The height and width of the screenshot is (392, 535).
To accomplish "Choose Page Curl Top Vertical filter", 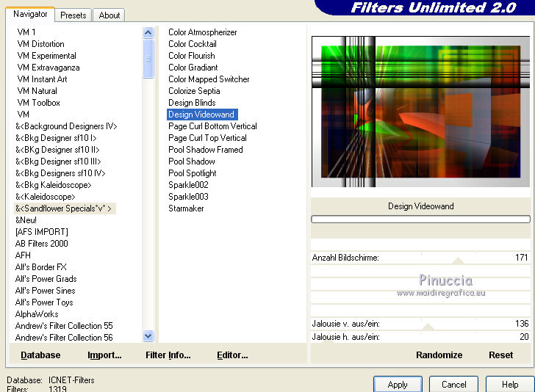I will [207, 138].
